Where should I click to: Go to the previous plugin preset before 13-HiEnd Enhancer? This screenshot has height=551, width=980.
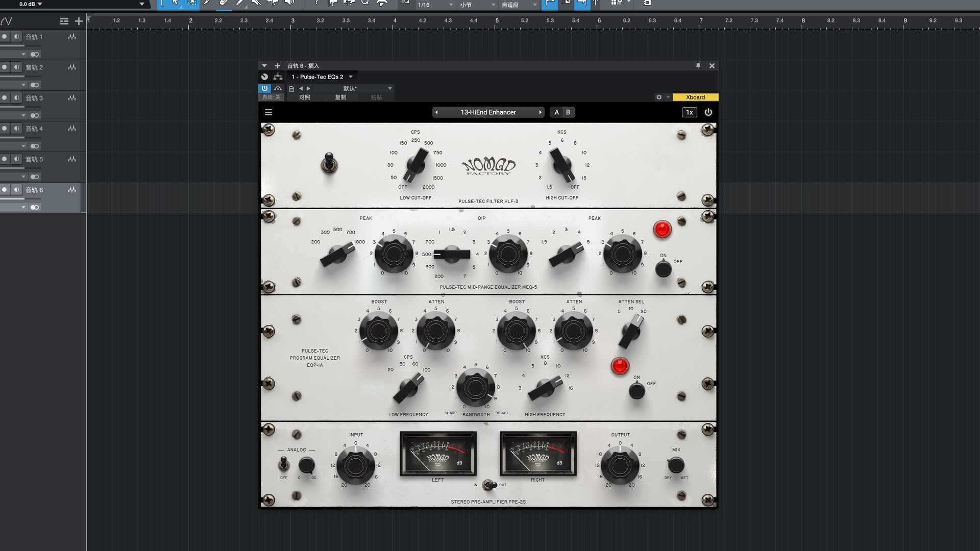pyautogui.click(x=436, y=112)
